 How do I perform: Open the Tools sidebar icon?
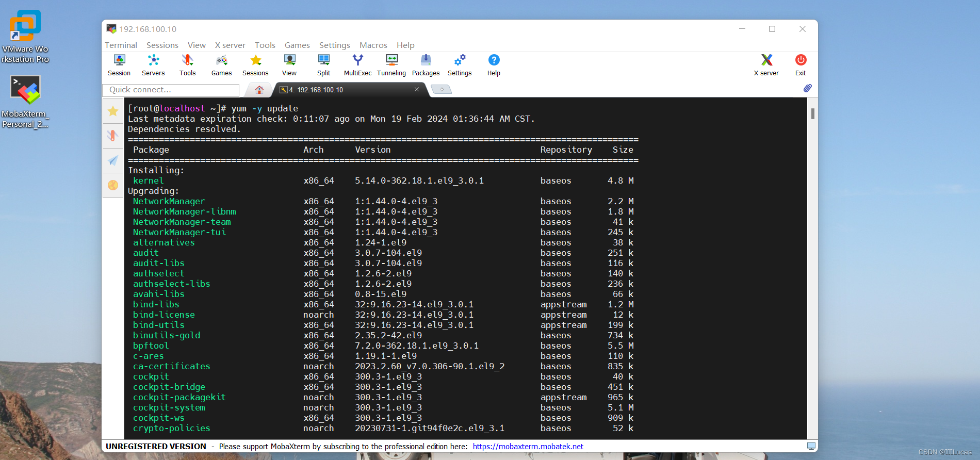(x=113, y=136)
